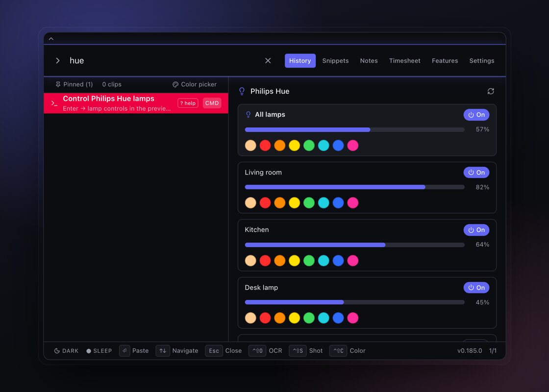Set All lamps to pink
This screenshot has height=392, width=549.
[x=353, y=145]
